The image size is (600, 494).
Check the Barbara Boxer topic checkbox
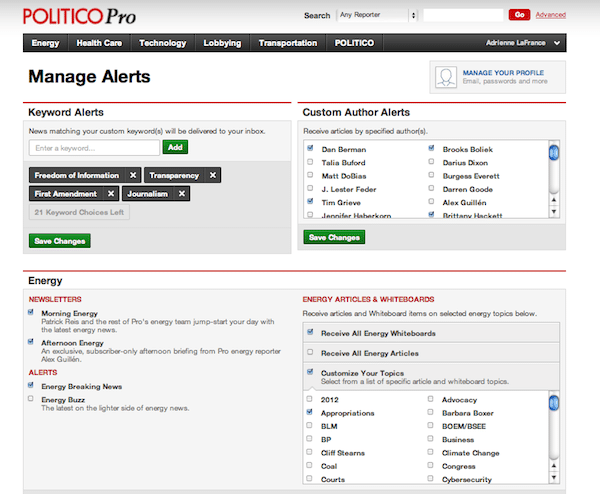click(430, 412)
